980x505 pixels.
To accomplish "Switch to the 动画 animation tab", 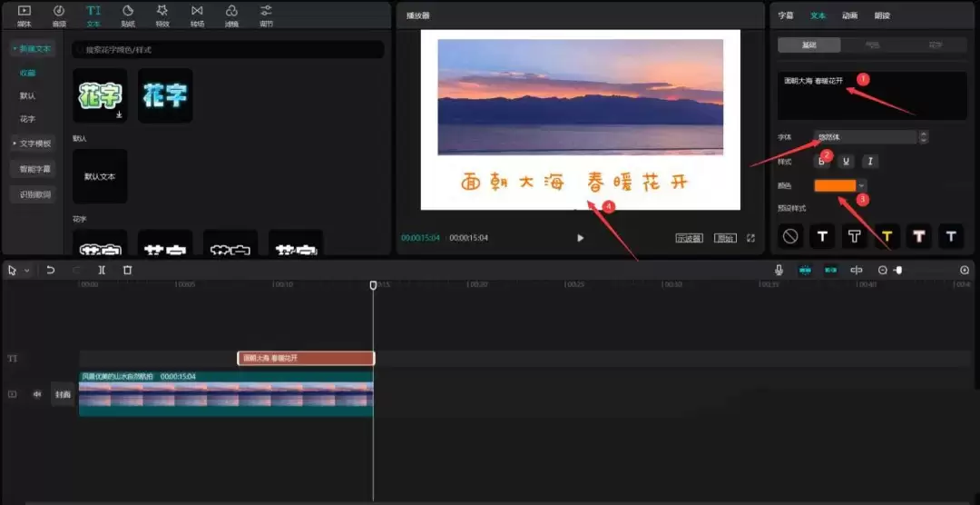I will pos(849,15).
